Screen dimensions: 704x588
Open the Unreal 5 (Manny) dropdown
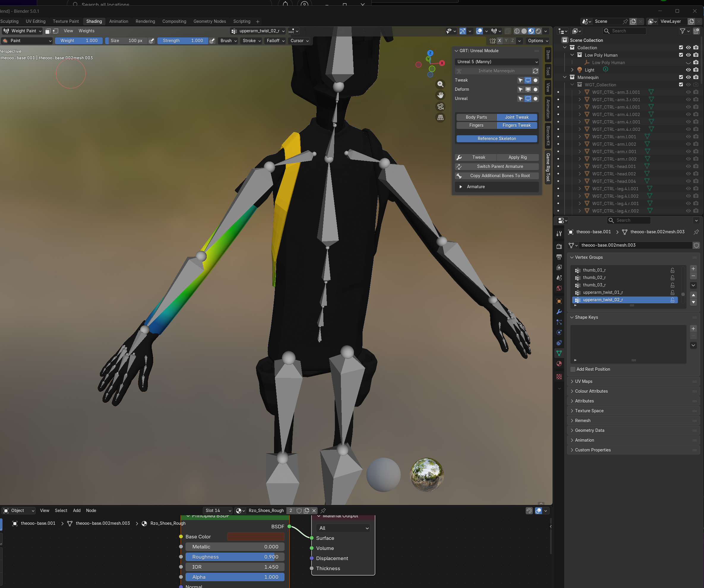[x=497, y=62]
